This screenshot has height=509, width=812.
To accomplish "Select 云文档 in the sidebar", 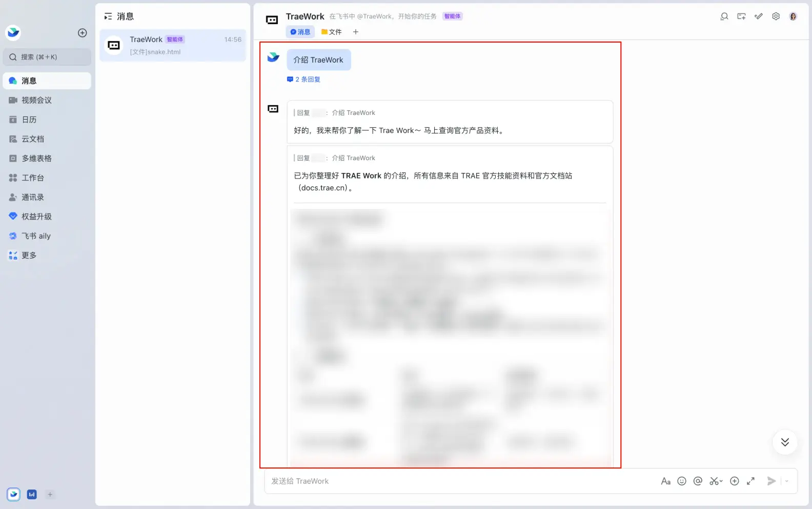I will [x=47, y=139].
